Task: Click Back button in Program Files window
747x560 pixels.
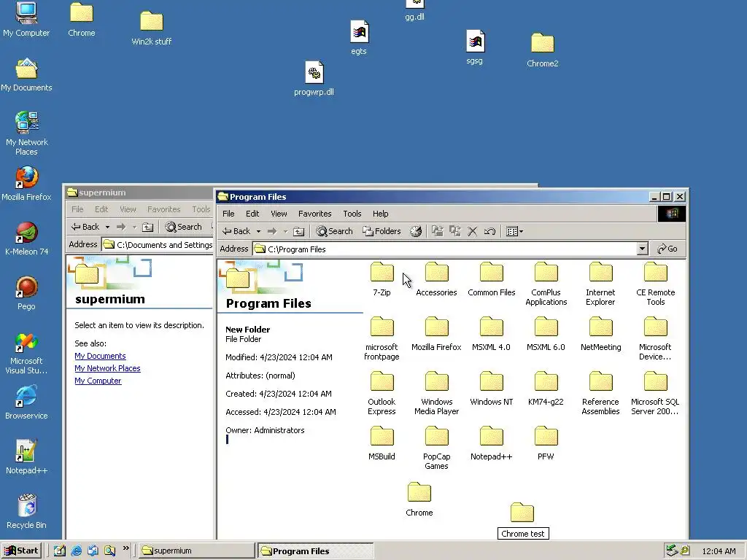Action: [236, 231]
